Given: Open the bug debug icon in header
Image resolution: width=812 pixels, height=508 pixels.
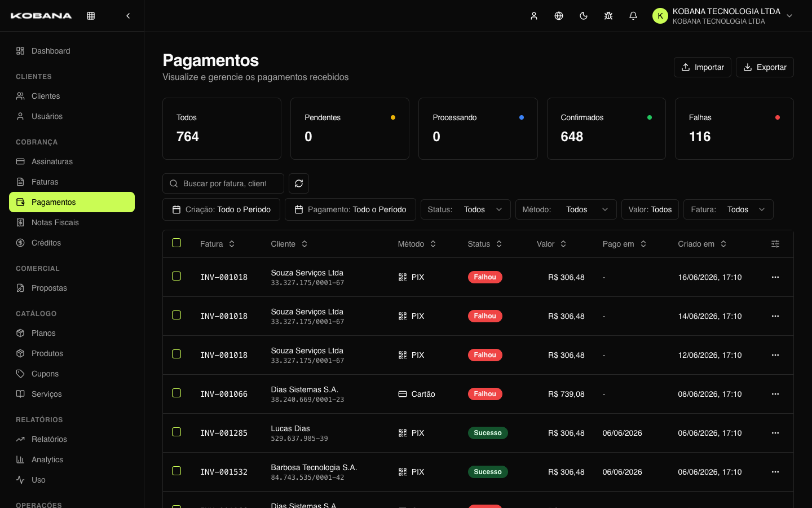Looking at the screenshot, I should click(608, 16).
